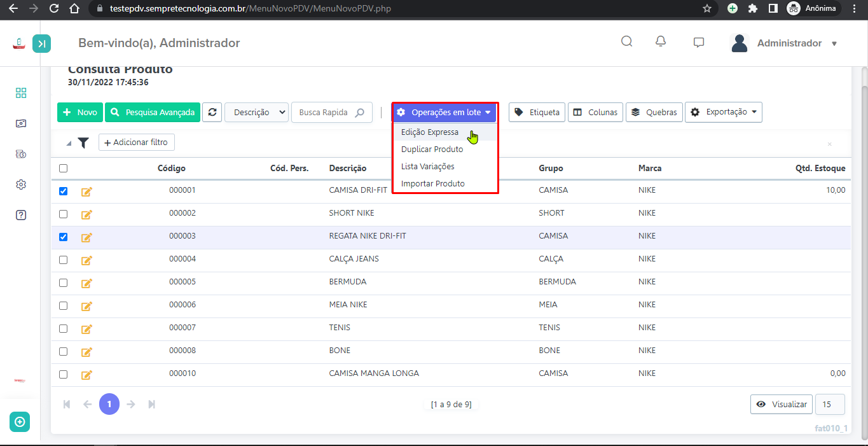Go to browser home page

[74, 8]
